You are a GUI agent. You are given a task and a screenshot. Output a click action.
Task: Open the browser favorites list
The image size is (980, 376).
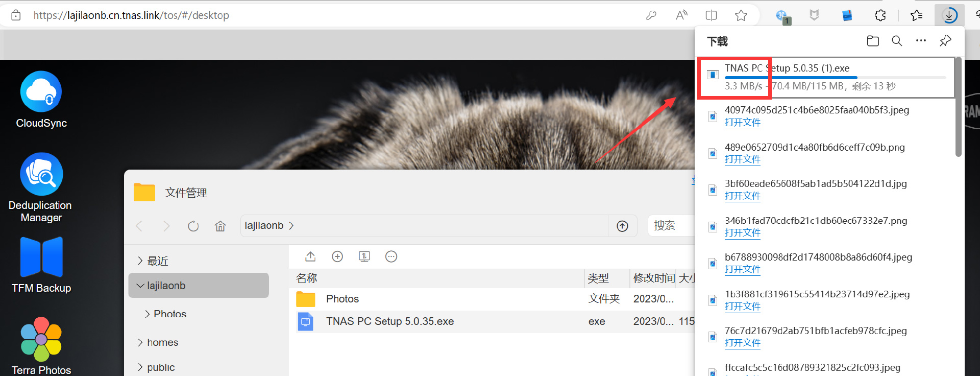tap(917, 15)
